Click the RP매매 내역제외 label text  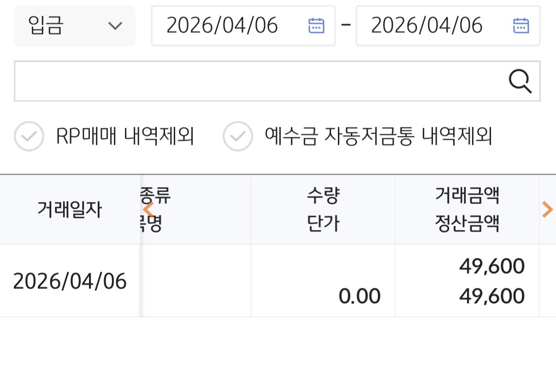pos(125,136)
